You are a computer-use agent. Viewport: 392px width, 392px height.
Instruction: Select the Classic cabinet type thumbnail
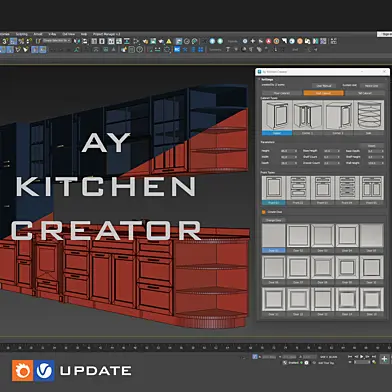pyautogui.click(x=277, y=118)
